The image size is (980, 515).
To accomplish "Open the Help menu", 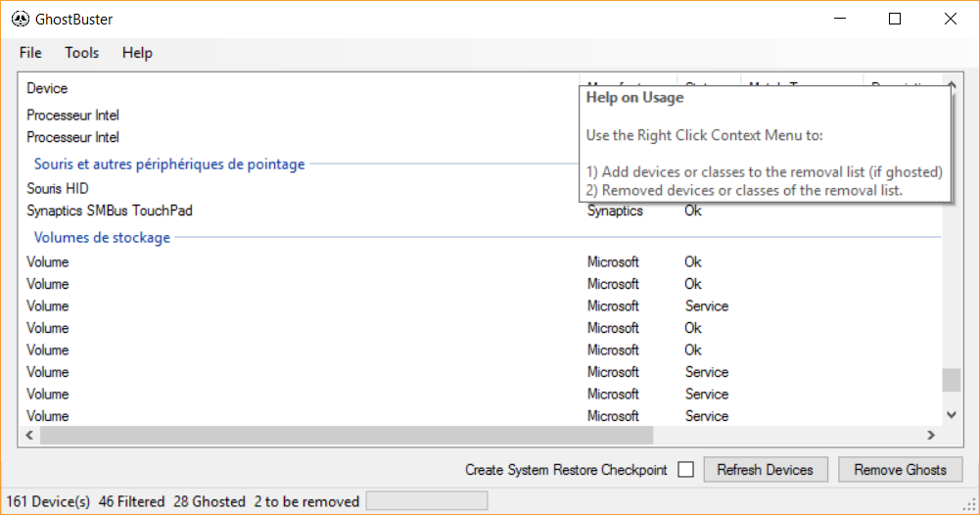I will pos(137,53).
